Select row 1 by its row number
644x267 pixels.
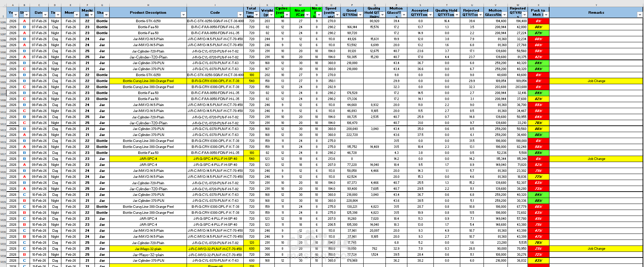point(3,13)
